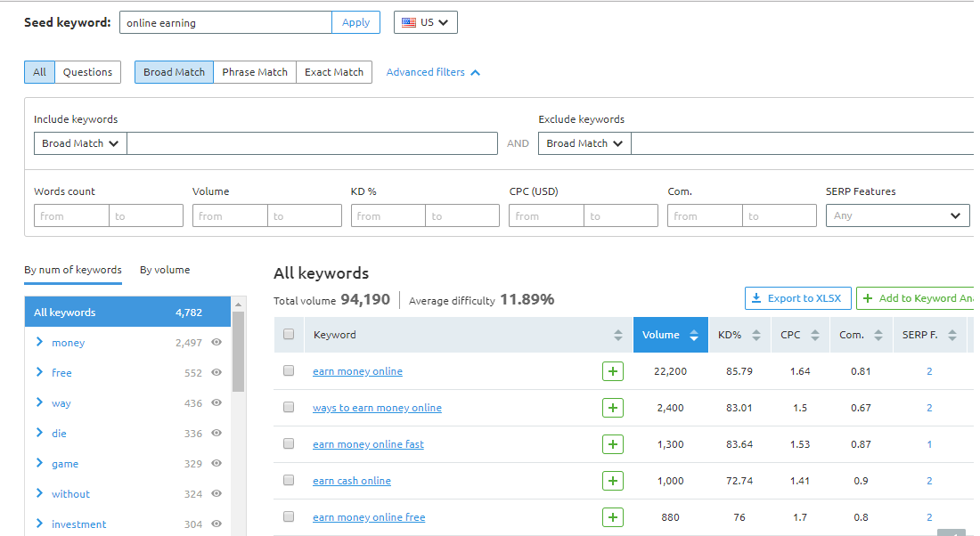Focus the CPC (USD) 'to' filter field
980x536 pixels.
621,215
